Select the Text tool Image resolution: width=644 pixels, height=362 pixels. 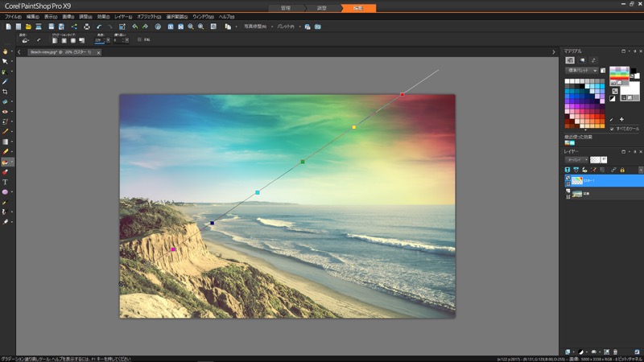(5, 182)
